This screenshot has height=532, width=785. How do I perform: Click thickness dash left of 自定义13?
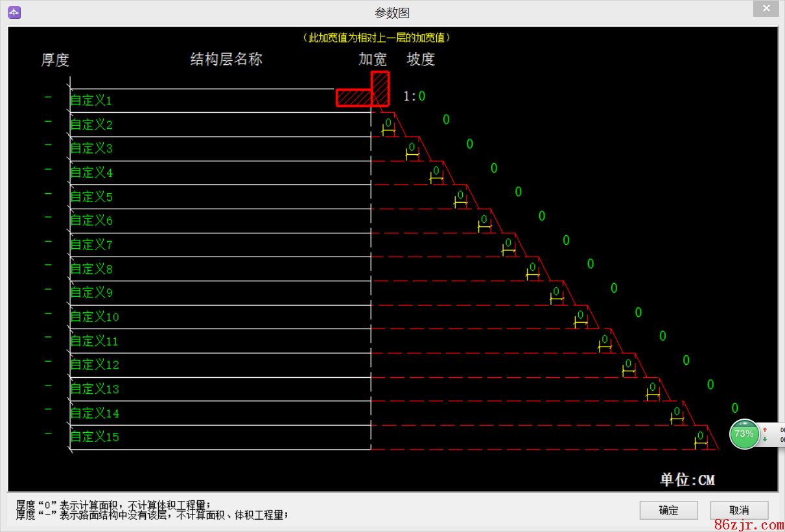[x=48, y=386]
